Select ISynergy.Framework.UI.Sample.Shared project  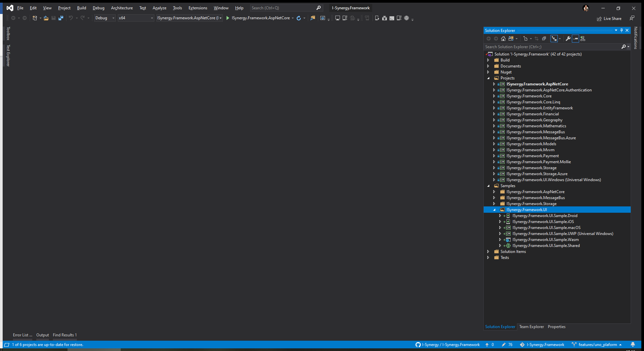(546, 246)
